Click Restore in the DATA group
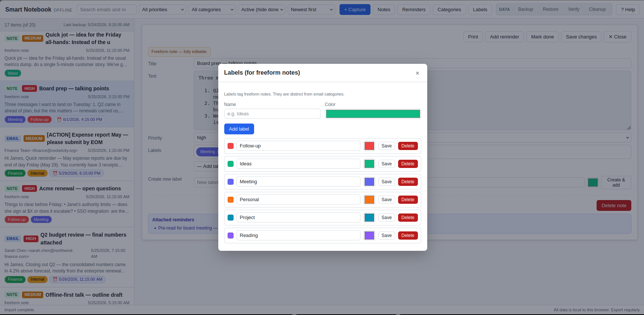Image resolution: width=644 pixels, height=315 pixels. point(550,9)
